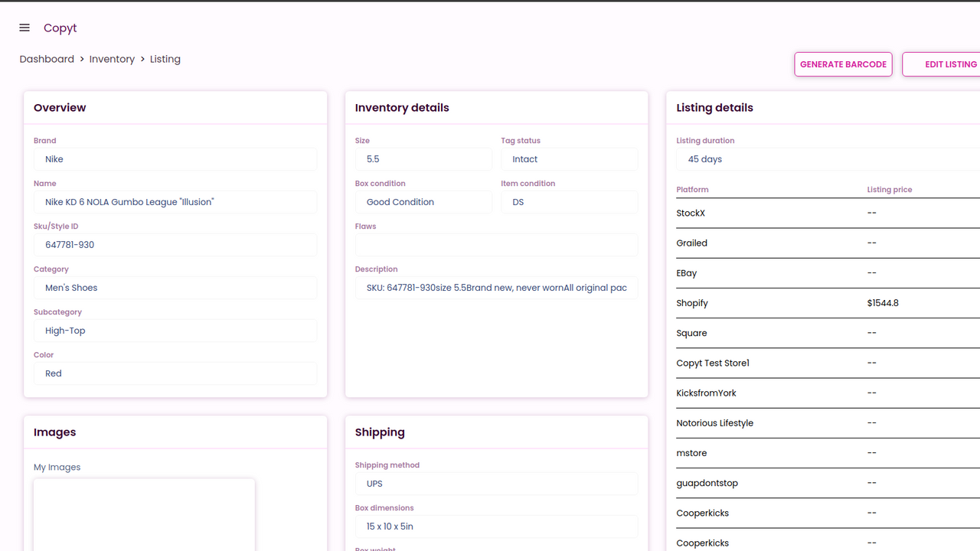Open the hamburger navigation menu
Image resolution: width=980 pixels, height=551 pixels.
pos(24,28)
